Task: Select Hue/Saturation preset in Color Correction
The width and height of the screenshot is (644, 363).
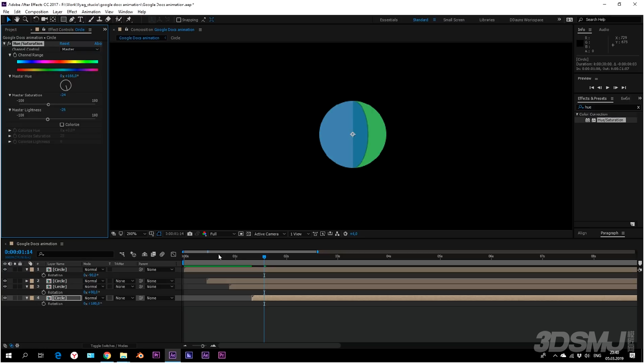Action: 611,120
